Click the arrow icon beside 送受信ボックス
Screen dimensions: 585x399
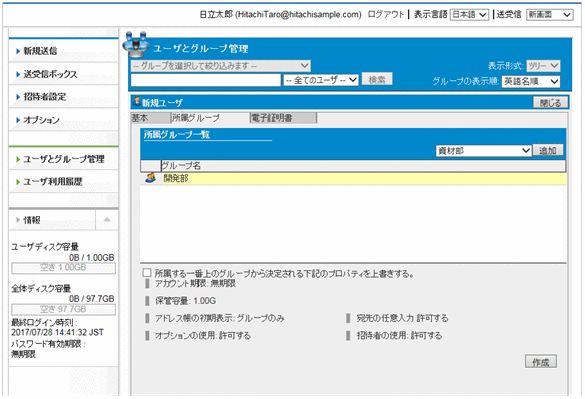pyautogui.click(x=18, y=74)
